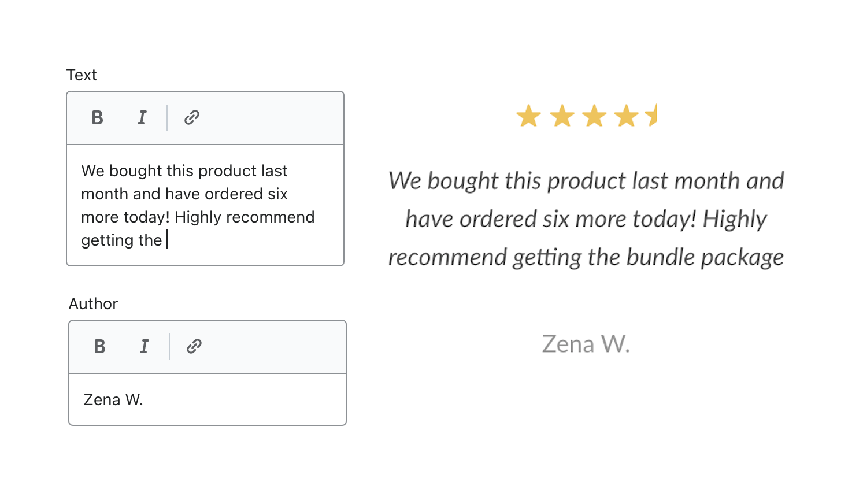Click the 'Zena W.' author name in preview

[x=586, y=344]
